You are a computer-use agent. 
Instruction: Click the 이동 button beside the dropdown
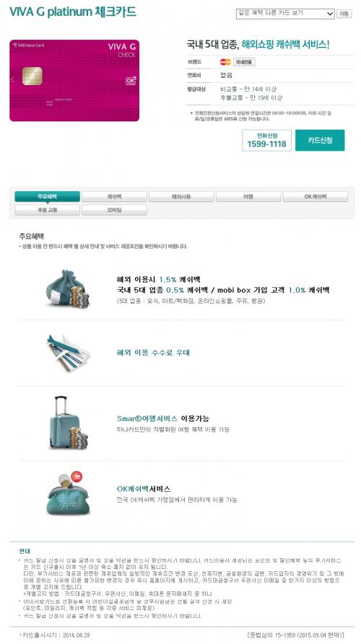click(x=344, y=14)
